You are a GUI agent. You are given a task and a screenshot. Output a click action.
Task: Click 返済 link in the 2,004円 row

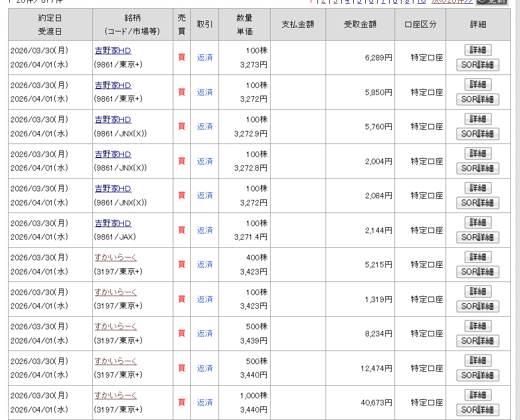click(205, 161)
